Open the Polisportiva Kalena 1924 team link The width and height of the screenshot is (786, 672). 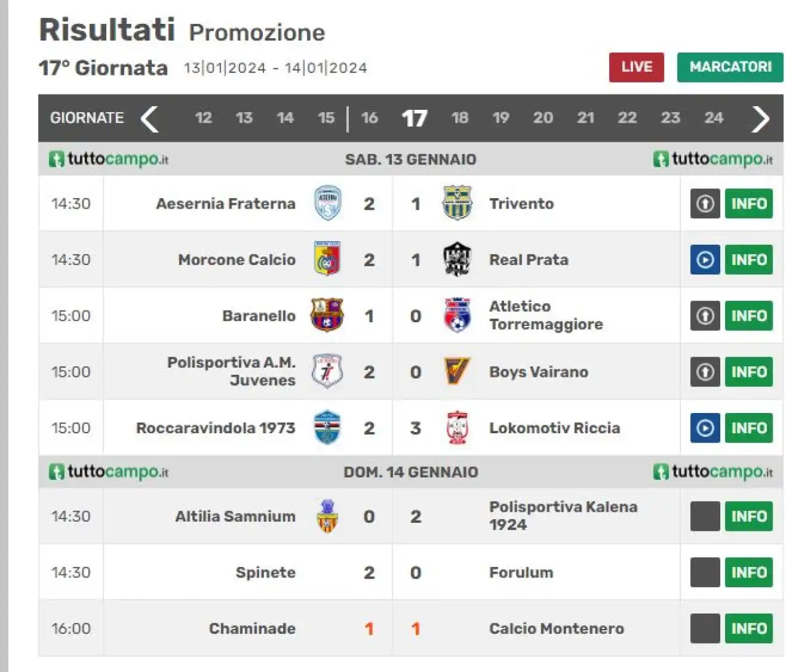click(x=563, y=516)
